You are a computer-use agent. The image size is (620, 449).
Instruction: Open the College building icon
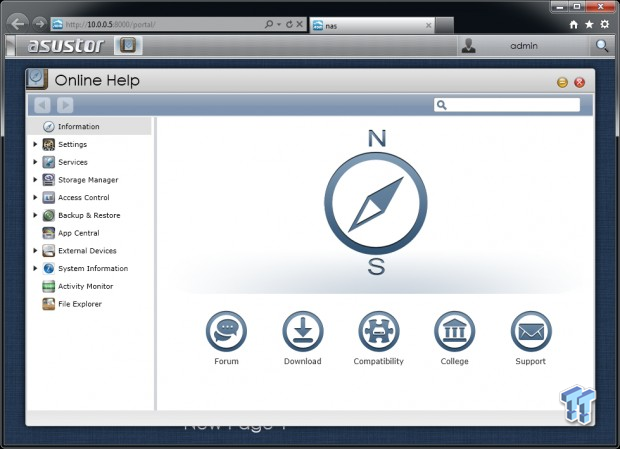click(x=454, y=331)
